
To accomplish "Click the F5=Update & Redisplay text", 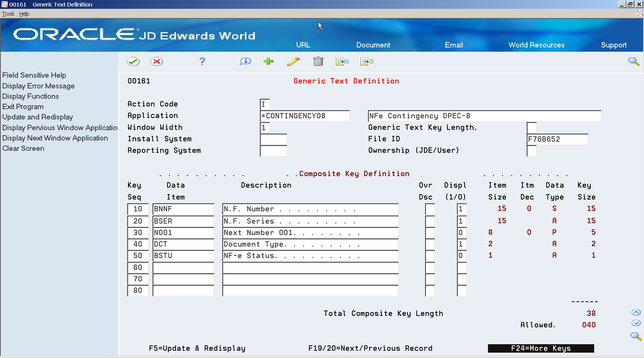I will [197, 348].
